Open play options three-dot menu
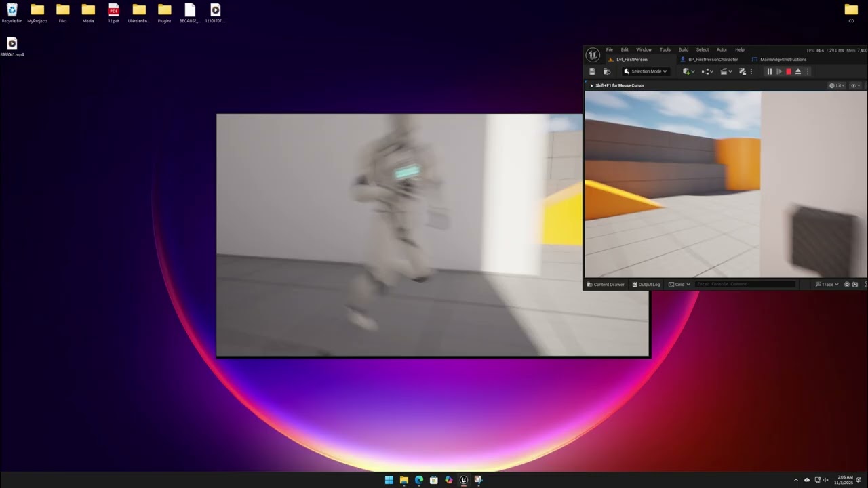Image resolution: width=868 pixels, height=488 pixels. [807, 71]
